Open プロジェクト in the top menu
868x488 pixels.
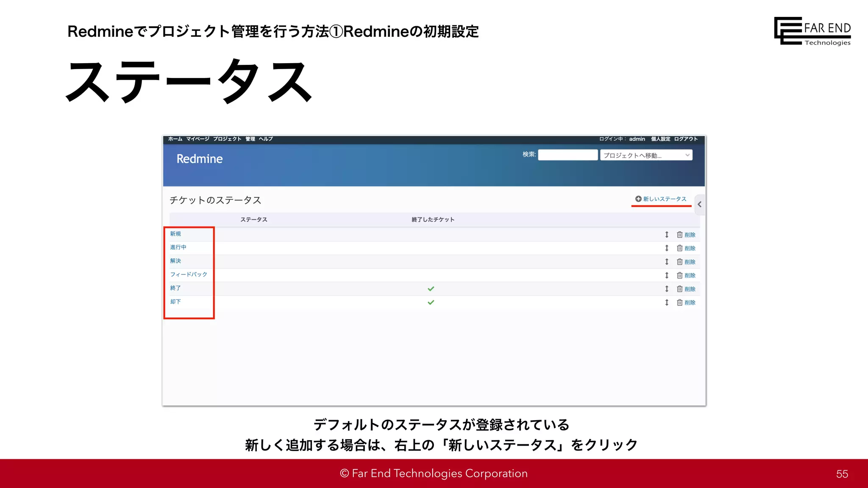pyautogui.click(x=227, y=139)
